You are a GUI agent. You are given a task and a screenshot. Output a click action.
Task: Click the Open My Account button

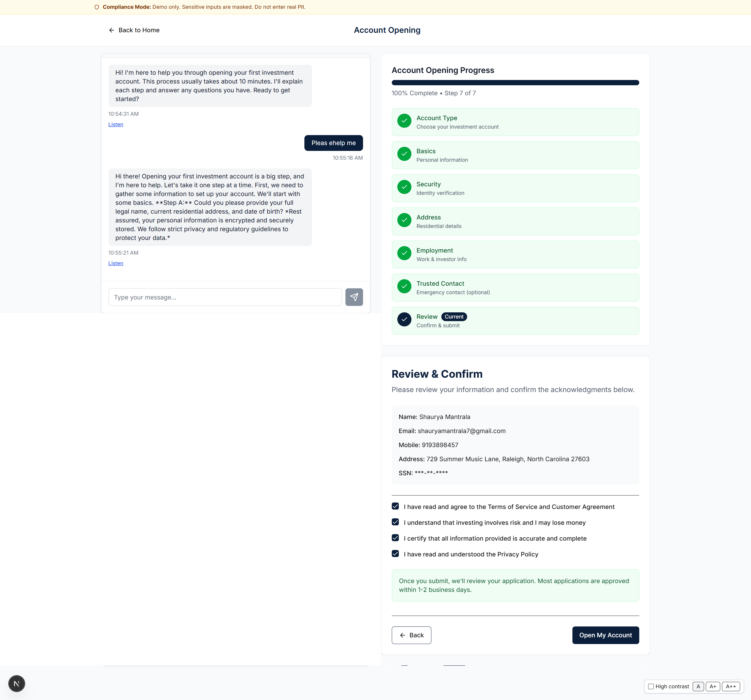pyautogui.click(x=605, y=635)
